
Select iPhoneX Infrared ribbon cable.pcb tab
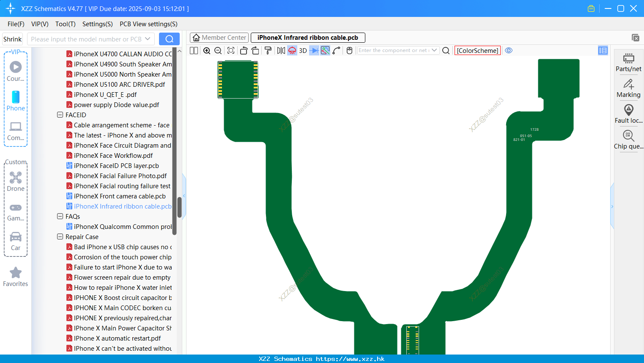coord(308,38)
